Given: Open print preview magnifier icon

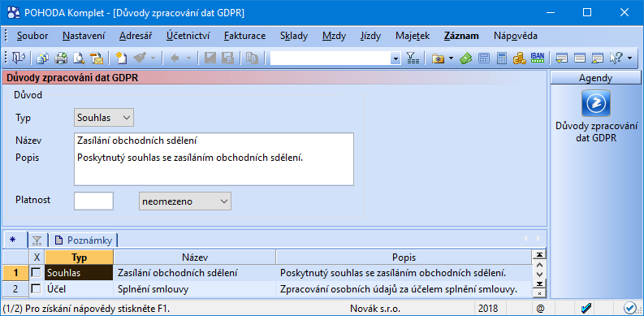Looking at the screenshot, I should pos(79,58).
